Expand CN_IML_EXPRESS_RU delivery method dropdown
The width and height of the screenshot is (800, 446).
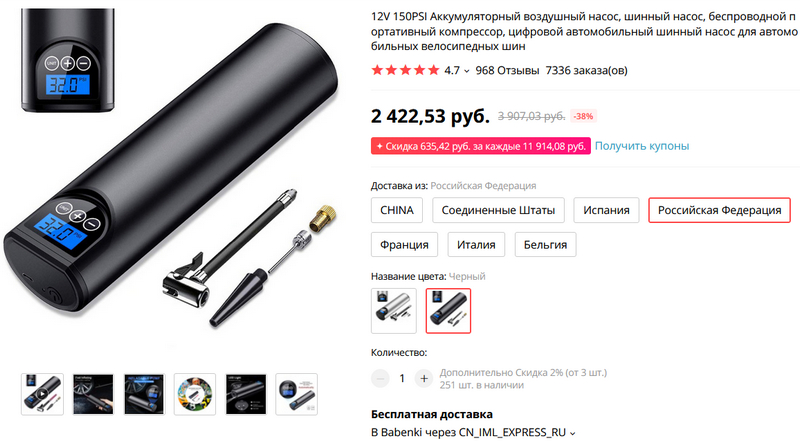point(572,433)
